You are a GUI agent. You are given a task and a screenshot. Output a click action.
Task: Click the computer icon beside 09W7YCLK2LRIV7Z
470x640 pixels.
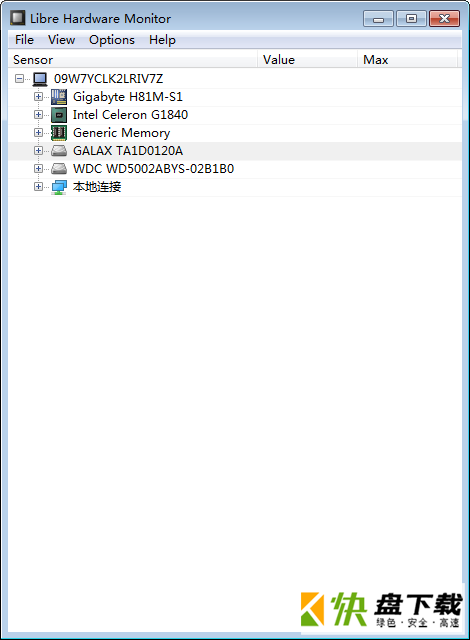(40, 79)
